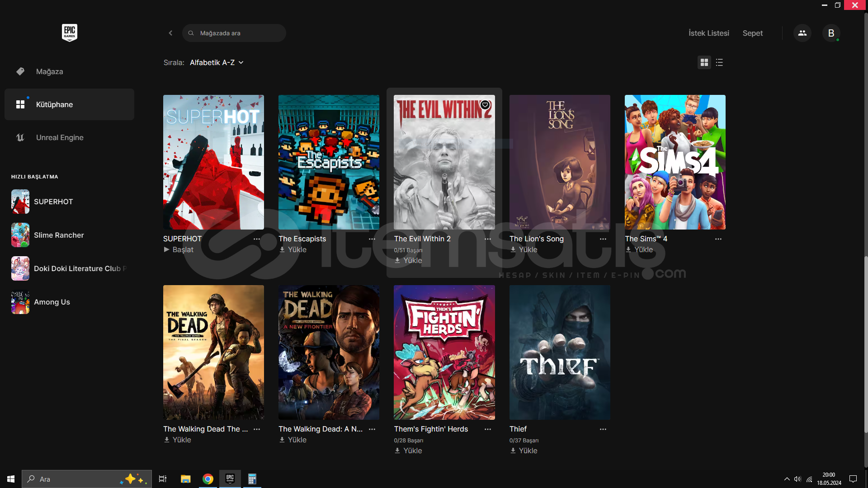This screenshot has width=868, height=488.
Task: Go back with the arrow beside the search box
Action: (x=170, y=33)
